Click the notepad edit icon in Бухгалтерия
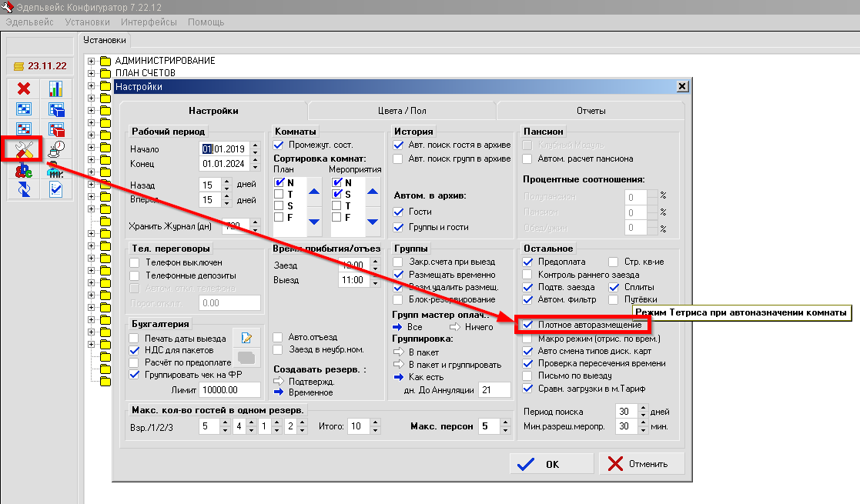860x504 pixels. click(x=246, y=338)
